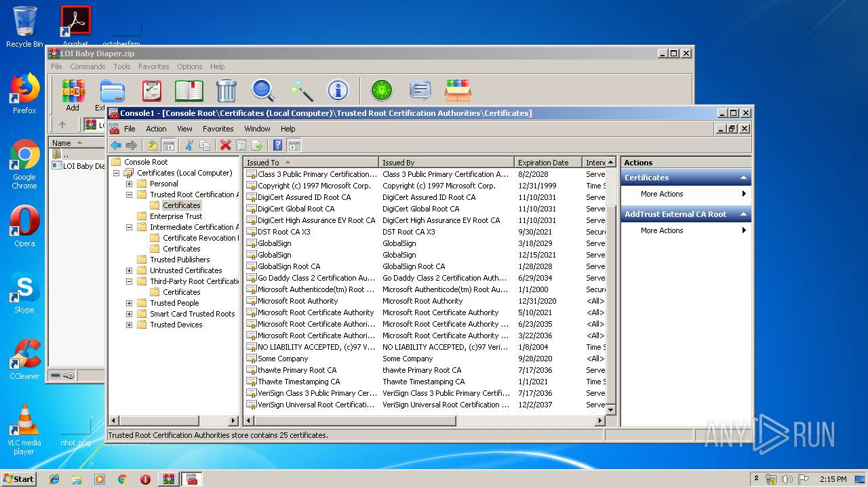Open the Help menu in Console1
The height and width of the screenshot is (488, 868).
click(x=288, y=129)
